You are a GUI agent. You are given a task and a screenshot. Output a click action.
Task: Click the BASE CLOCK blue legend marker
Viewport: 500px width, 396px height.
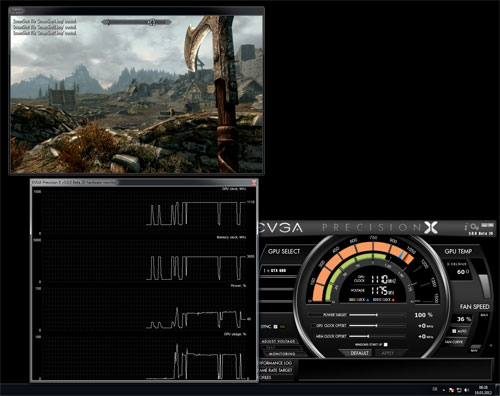pos(368,300)
